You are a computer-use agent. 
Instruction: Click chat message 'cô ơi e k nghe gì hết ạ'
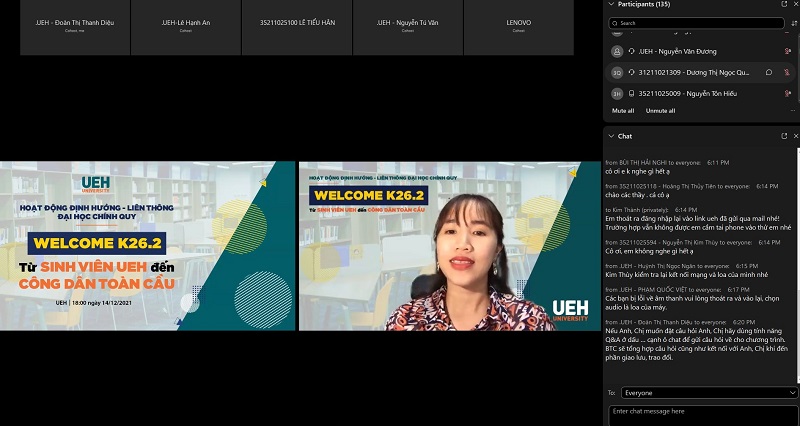tap(638, 171)
